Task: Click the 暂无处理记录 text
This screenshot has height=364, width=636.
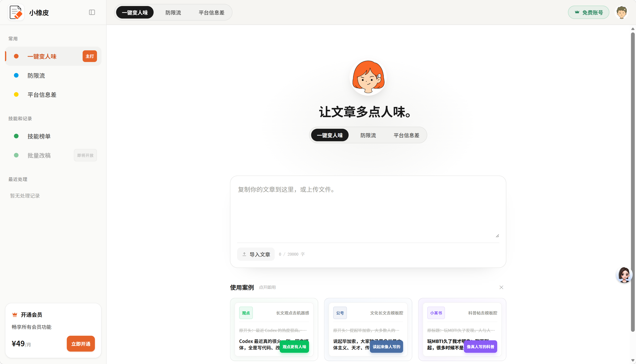Action: 25,196
